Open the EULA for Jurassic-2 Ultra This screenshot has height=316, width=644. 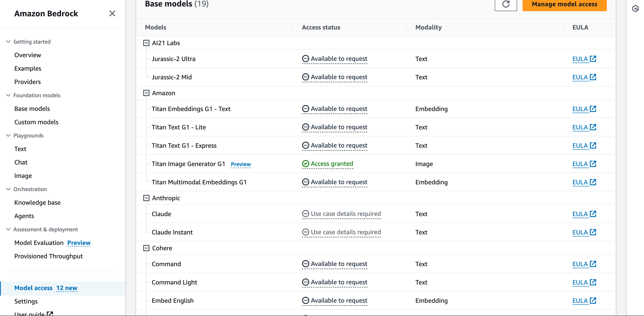pyautogui.click(x=580, y=59)
